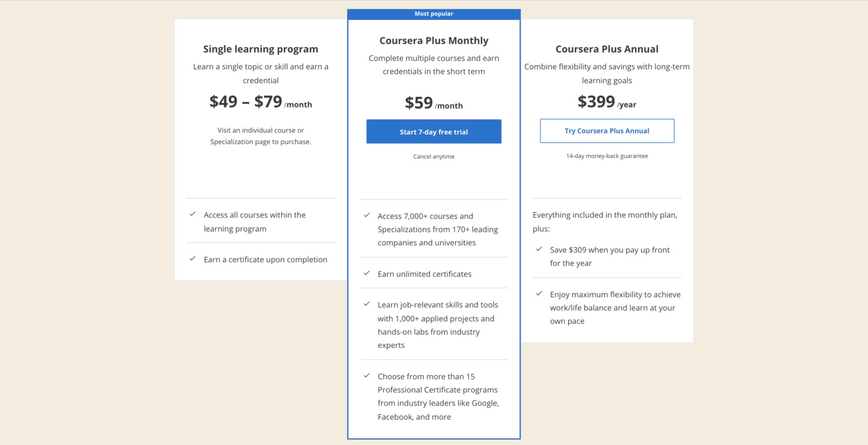Click the 'Start 7-day free trial' button

[x=433, y=131]
